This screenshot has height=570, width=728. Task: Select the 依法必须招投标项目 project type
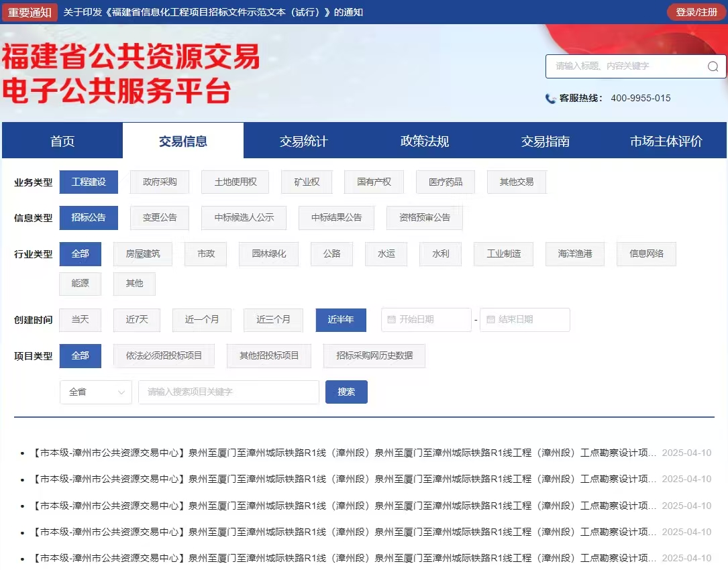[164, 355]
